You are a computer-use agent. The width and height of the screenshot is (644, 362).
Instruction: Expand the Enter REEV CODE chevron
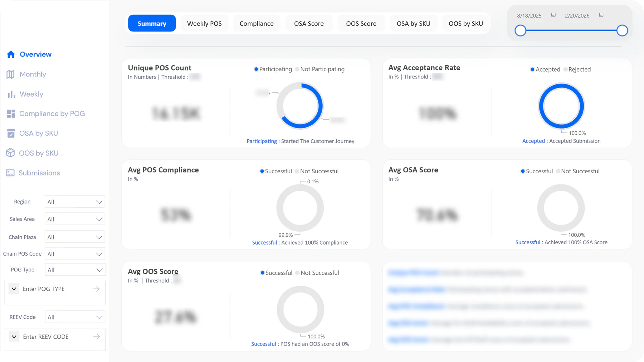(x=14, y=337)
